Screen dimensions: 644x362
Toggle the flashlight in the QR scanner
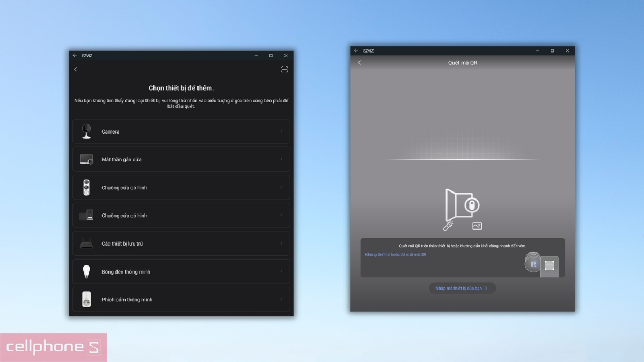pos(449,226)
